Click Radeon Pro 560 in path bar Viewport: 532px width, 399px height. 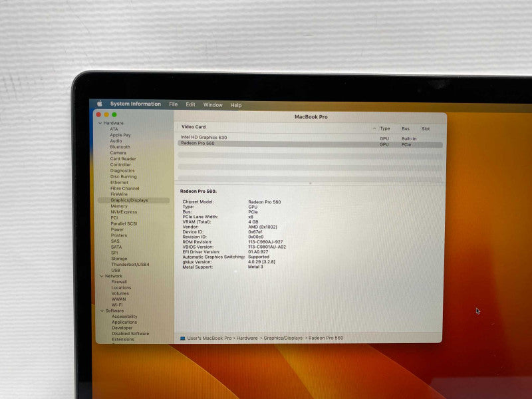326,338
